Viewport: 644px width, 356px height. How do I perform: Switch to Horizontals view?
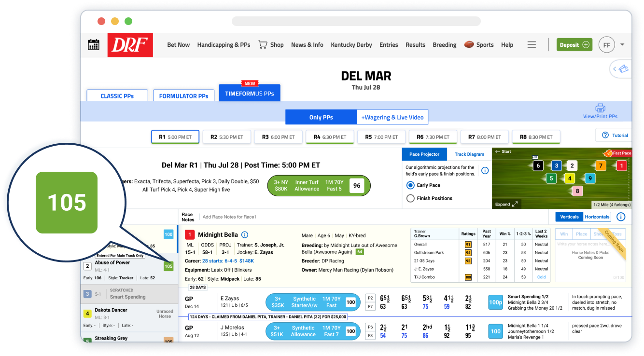[x=597, y=217]
